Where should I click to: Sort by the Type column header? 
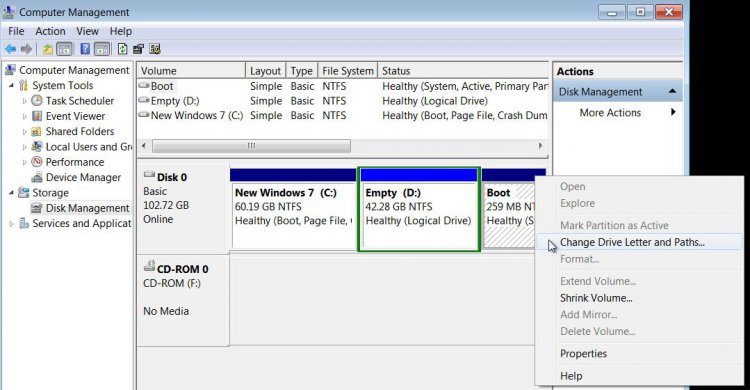pyautogui.click(x=302, y=71)
